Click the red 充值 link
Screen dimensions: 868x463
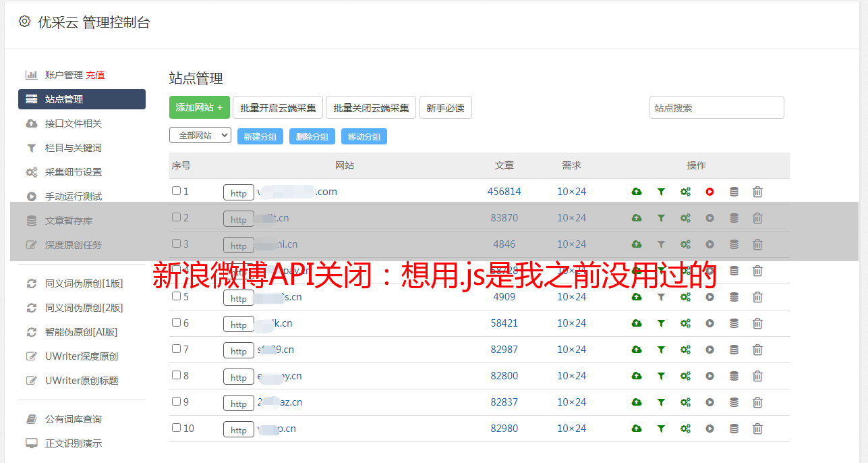[95, 75]
